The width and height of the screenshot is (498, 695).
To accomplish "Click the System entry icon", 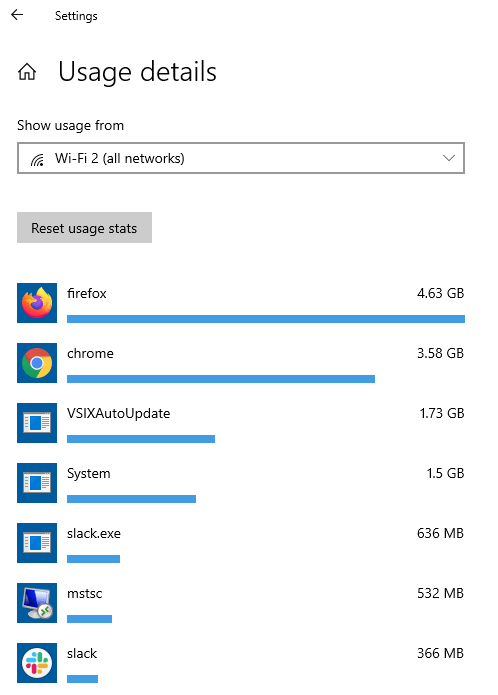I will [x=37, y=483].
